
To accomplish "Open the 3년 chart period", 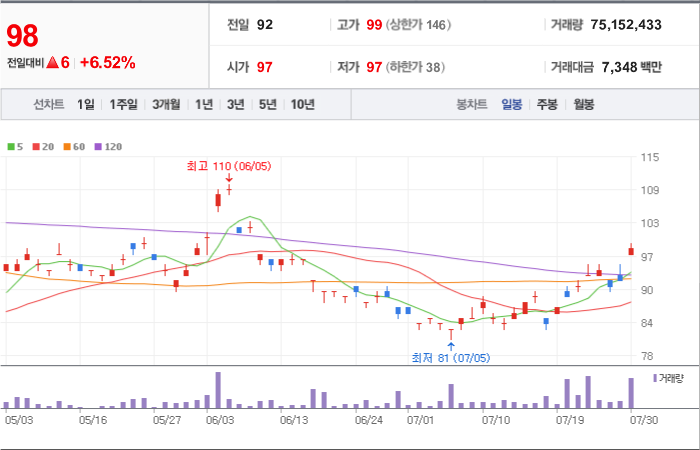I will (235, 104).
